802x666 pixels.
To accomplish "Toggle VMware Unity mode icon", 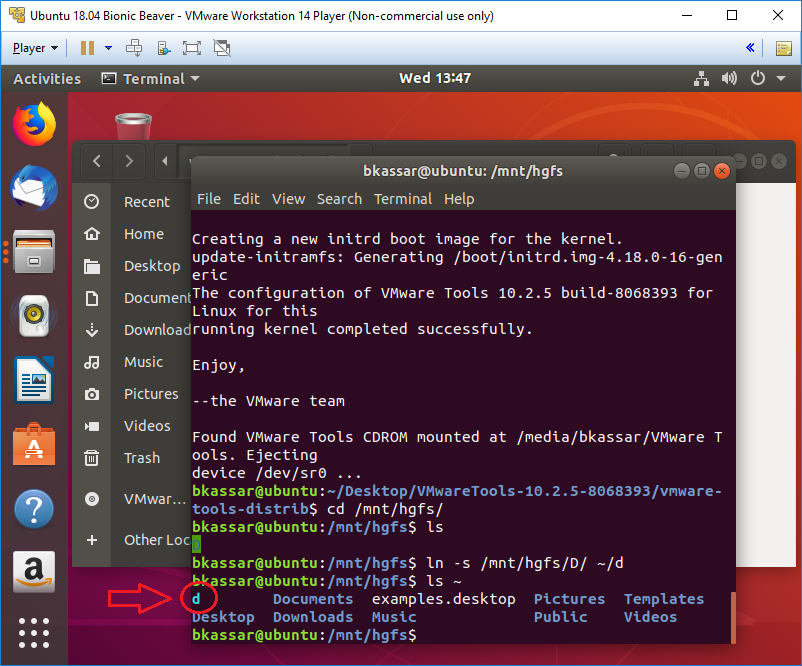I will (x=222, y=48).
